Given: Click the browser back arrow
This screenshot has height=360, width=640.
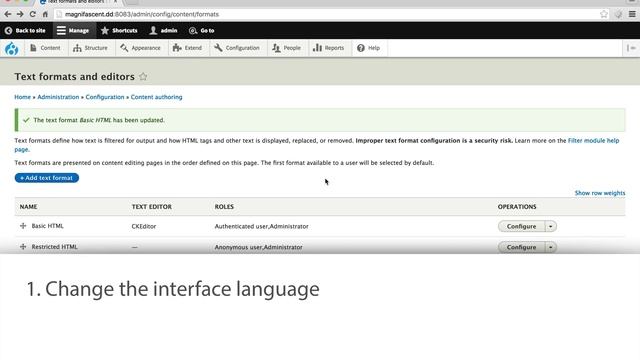Looking at the screenshot, I should (8, 14).
